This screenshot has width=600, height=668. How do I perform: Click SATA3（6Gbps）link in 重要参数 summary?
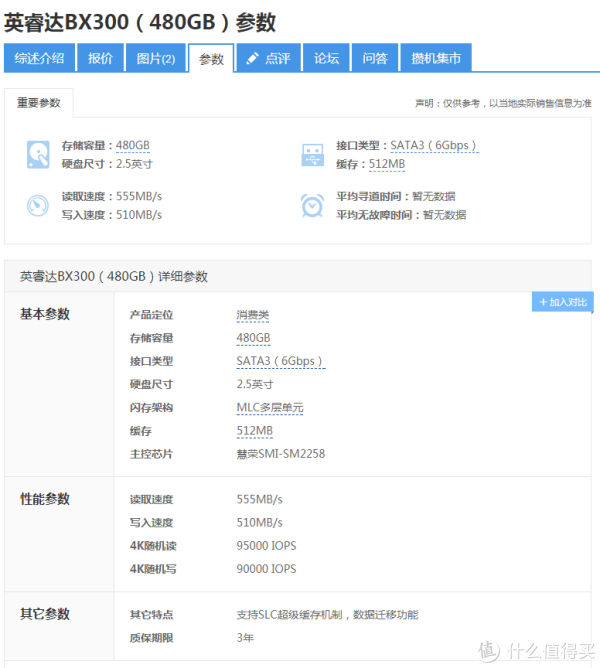434,146
